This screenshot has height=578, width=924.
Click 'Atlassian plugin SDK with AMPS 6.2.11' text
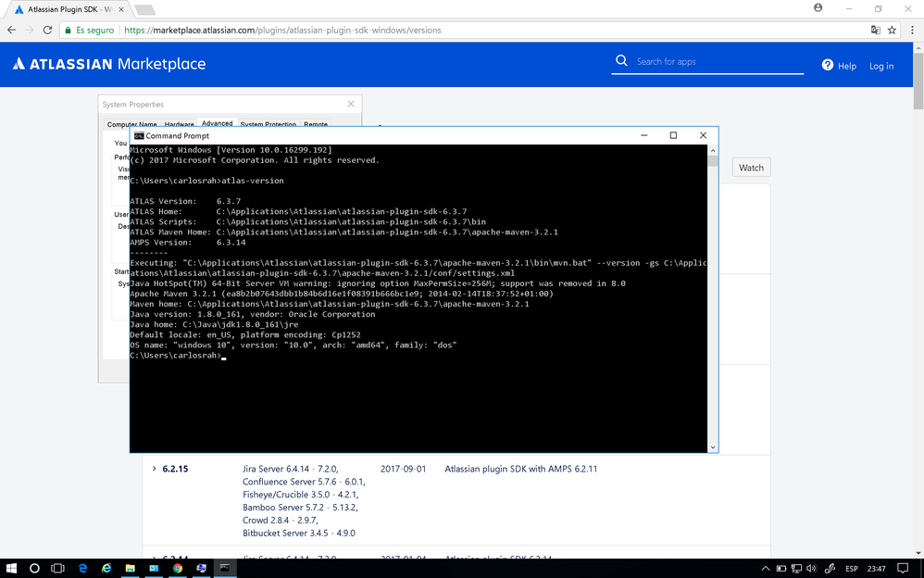click(x=521, y=469)
